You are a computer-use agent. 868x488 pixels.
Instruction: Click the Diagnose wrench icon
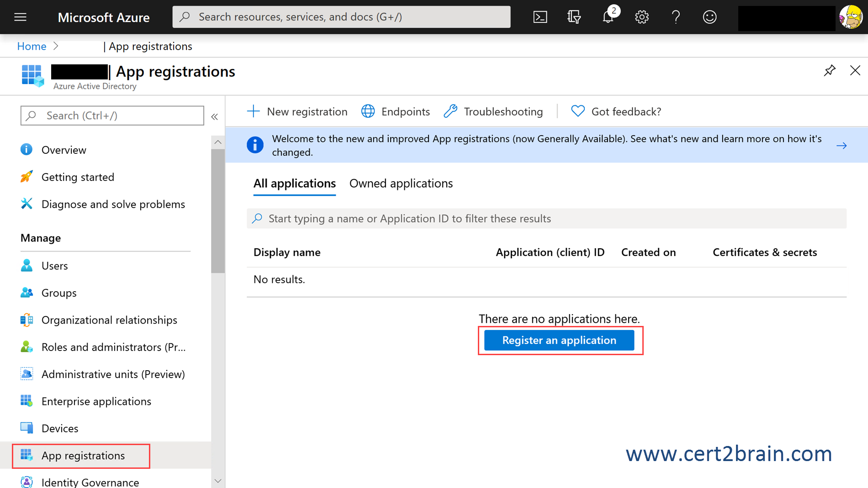[26, 204]
